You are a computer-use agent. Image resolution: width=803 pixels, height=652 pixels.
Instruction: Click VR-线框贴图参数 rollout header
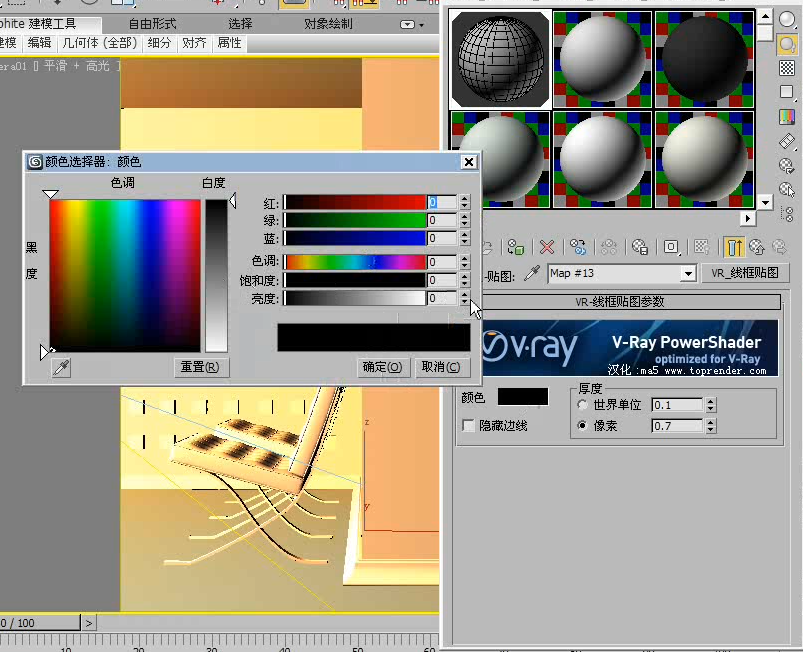click(x=619, y=302)
